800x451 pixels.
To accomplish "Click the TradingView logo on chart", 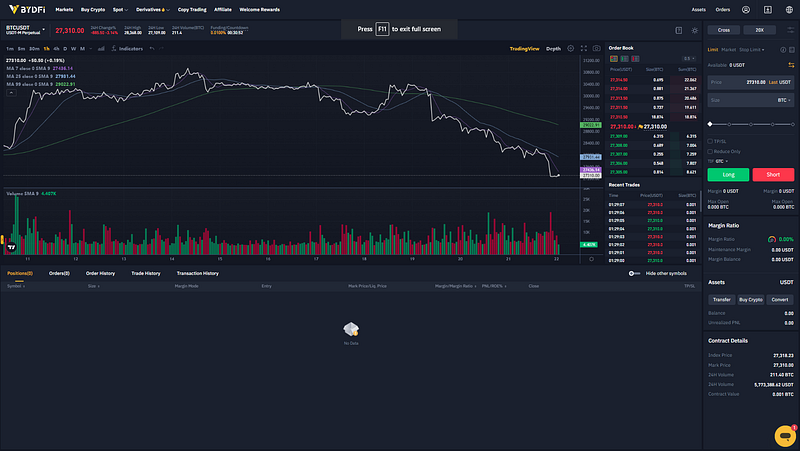I will [x=11, y=247].
